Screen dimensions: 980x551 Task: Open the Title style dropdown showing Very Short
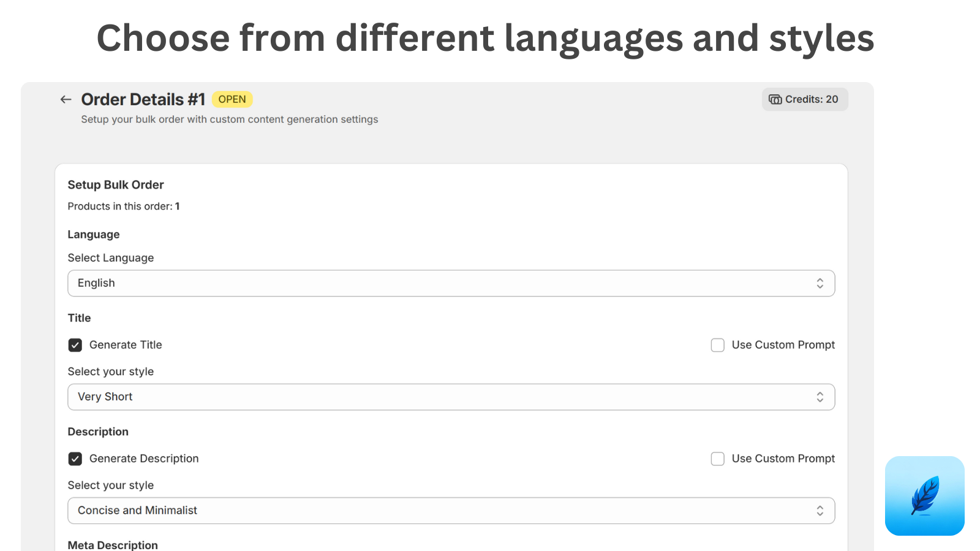coord(451,397)
